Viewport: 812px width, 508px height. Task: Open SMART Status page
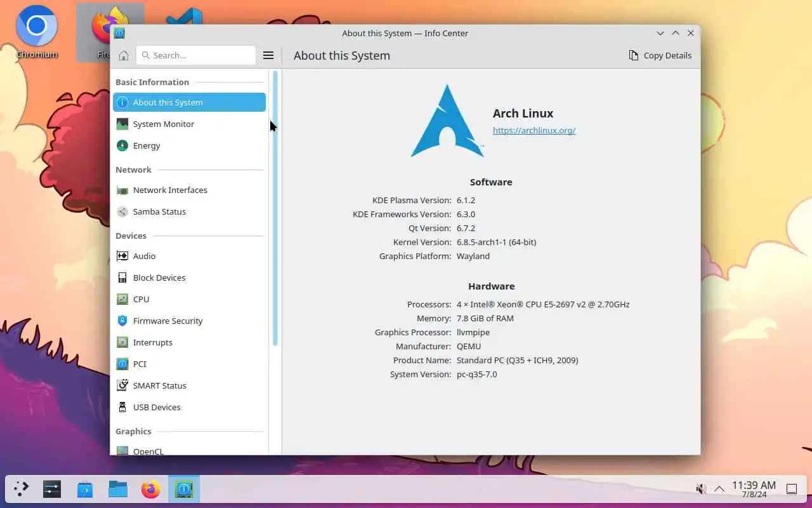pyautogui.click(x=189, y=385)
